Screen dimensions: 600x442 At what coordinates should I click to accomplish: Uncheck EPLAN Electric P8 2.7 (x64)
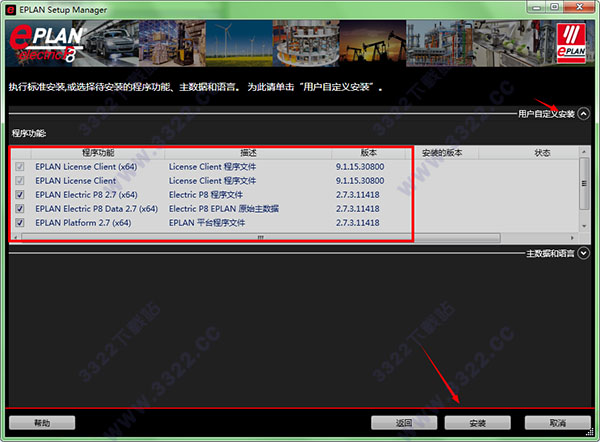click(x=20, y=195)
